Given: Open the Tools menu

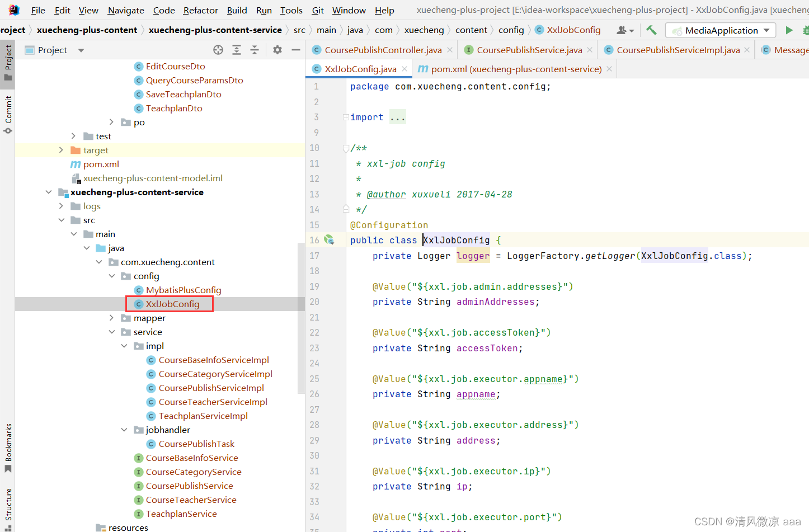Looking at the screenshot, I should (x=291, y=10).
